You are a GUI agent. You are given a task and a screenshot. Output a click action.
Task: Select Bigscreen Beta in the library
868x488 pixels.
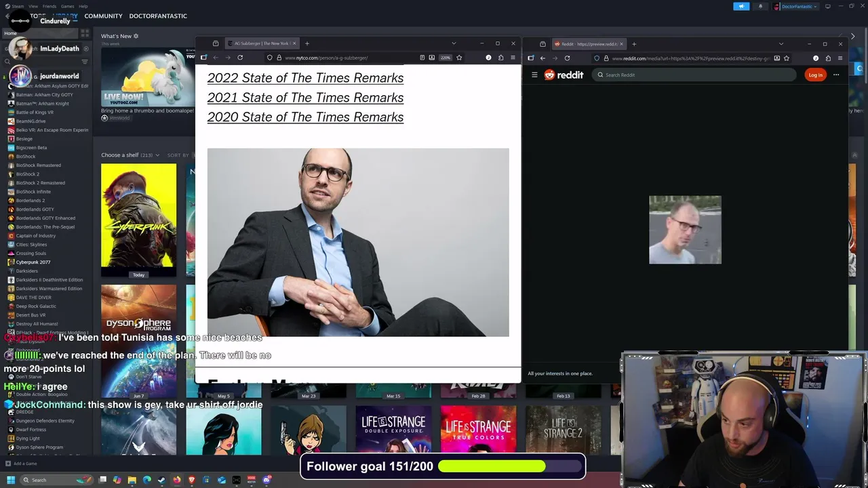31,148
